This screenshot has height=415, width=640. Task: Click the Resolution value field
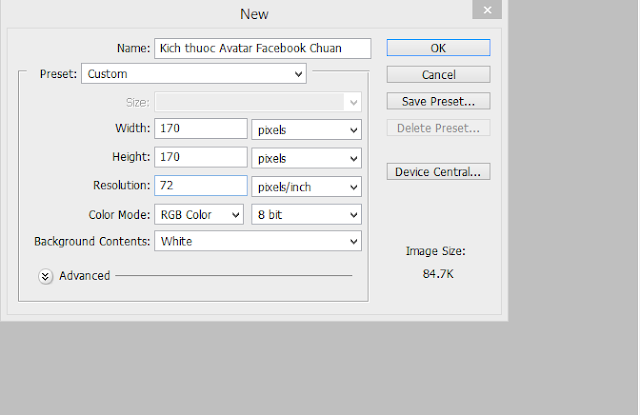tap(201, 186)
